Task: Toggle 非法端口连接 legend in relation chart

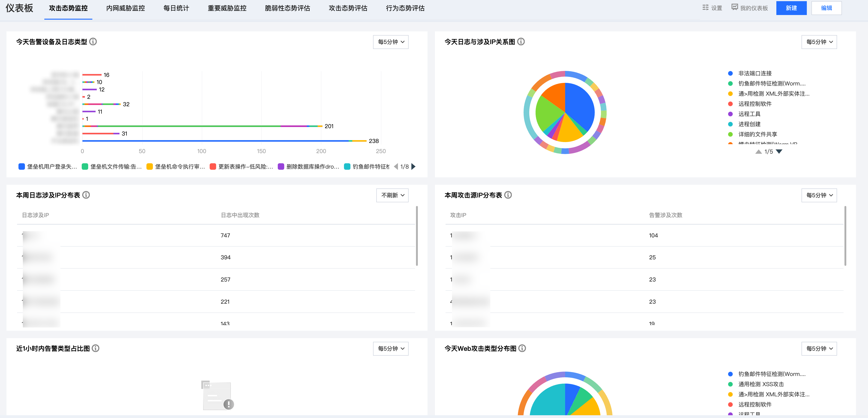Action: [x=750, y=73]
